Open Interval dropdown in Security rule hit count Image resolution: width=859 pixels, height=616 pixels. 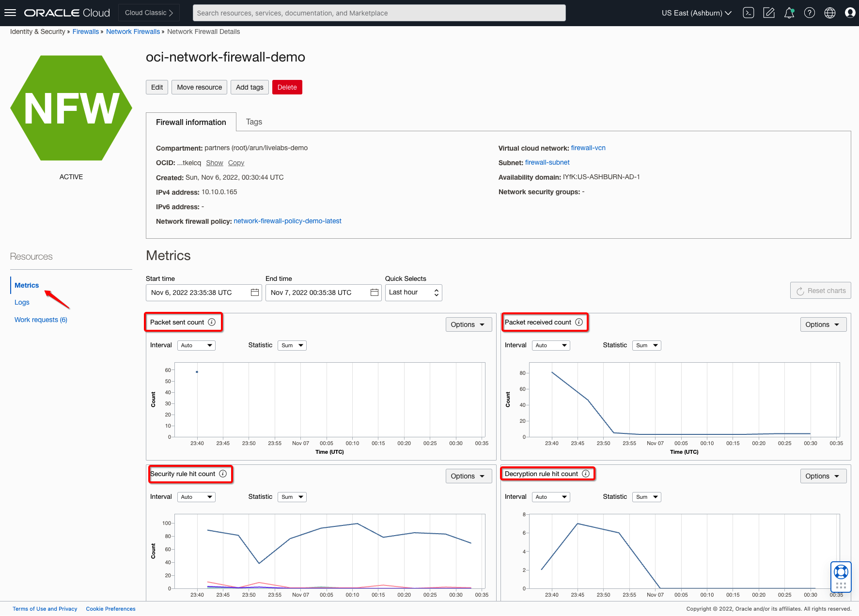point(196,497)
